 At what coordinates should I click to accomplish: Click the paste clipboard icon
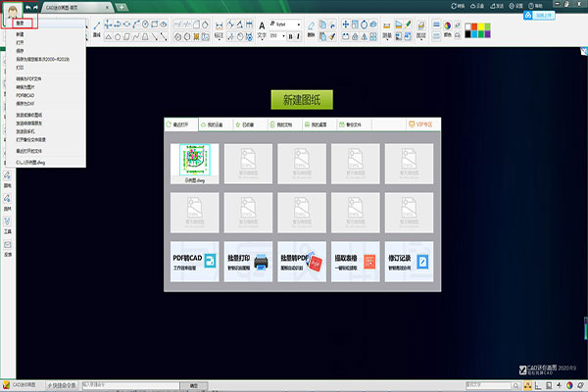[x=322, y=37]
